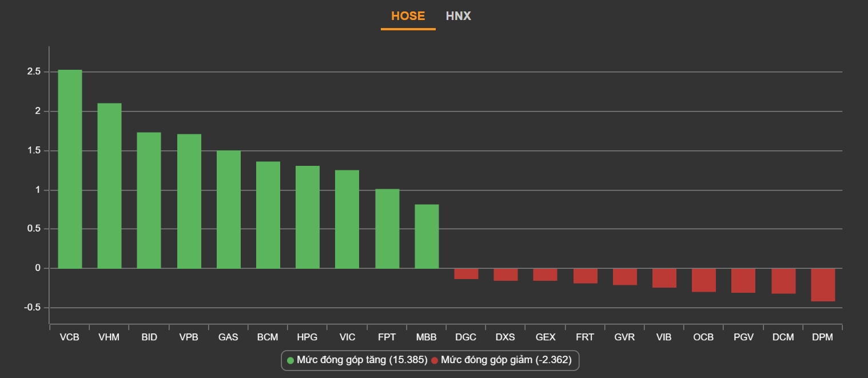Click the red legend dot
Viewport: 868px width, 378px height.
pyautogui.click(x=435, y=360)
